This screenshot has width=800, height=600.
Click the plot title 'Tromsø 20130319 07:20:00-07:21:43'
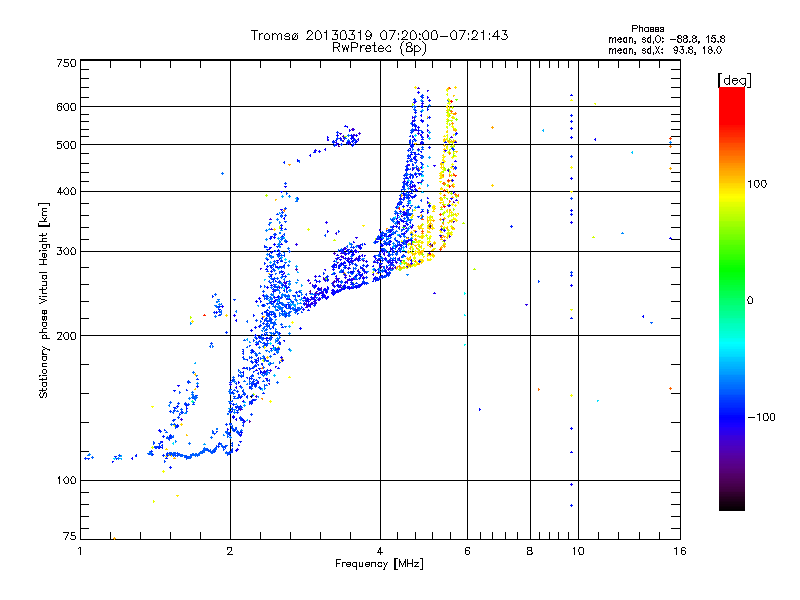379,35
